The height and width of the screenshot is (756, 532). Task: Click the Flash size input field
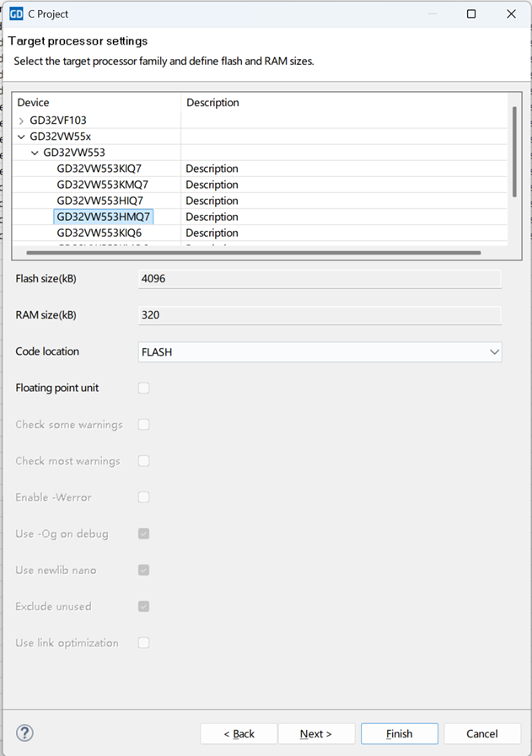pyautogui.click(x=320, y=279)
